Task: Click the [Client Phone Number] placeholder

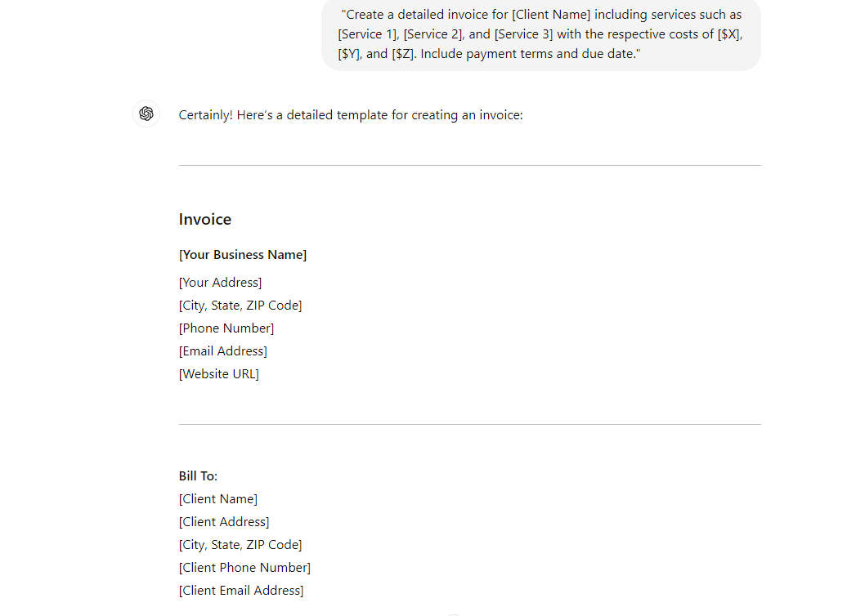Action: (244, 568)
